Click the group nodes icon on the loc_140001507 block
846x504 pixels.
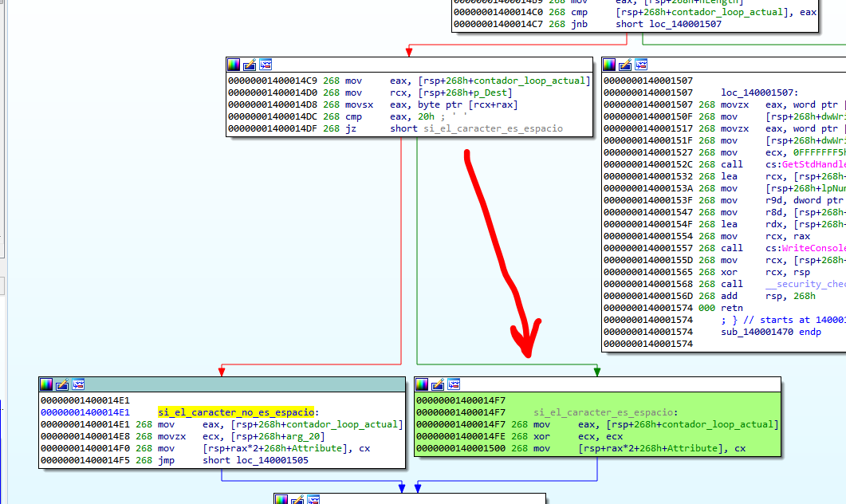642,65
